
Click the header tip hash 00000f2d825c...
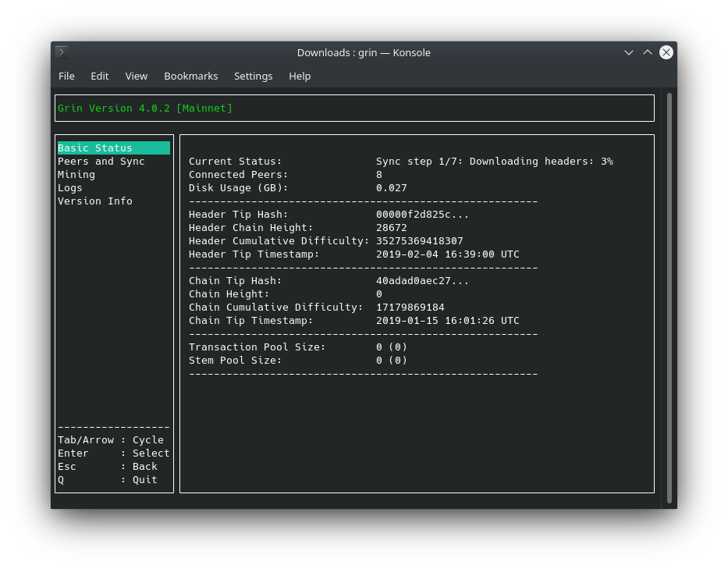click(422, 215)
